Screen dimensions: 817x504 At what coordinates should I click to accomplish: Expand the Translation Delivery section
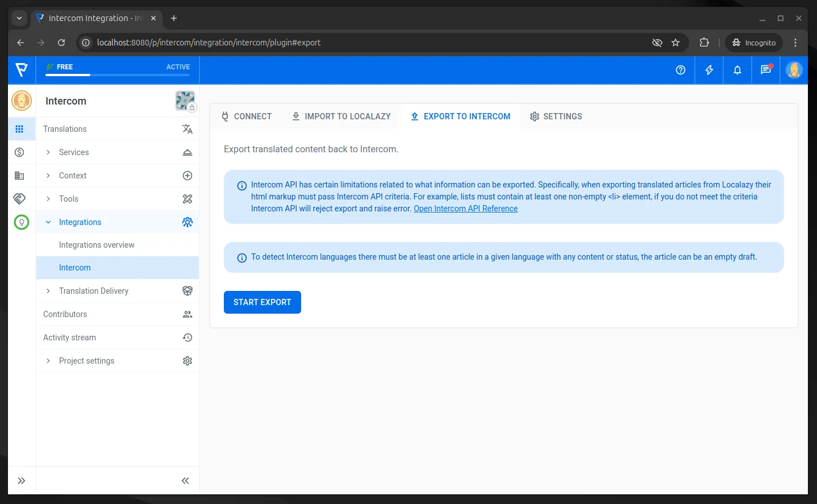click(48, 291)
